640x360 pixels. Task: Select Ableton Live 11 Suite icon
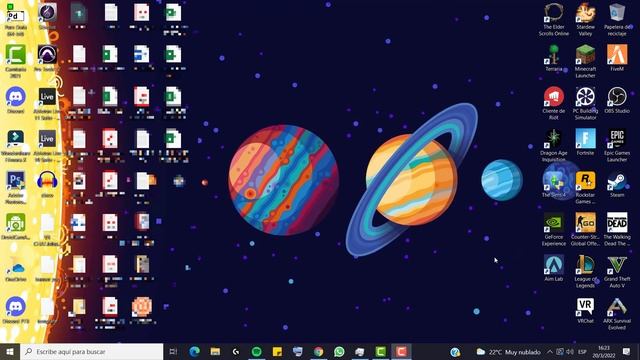(47, 103)
